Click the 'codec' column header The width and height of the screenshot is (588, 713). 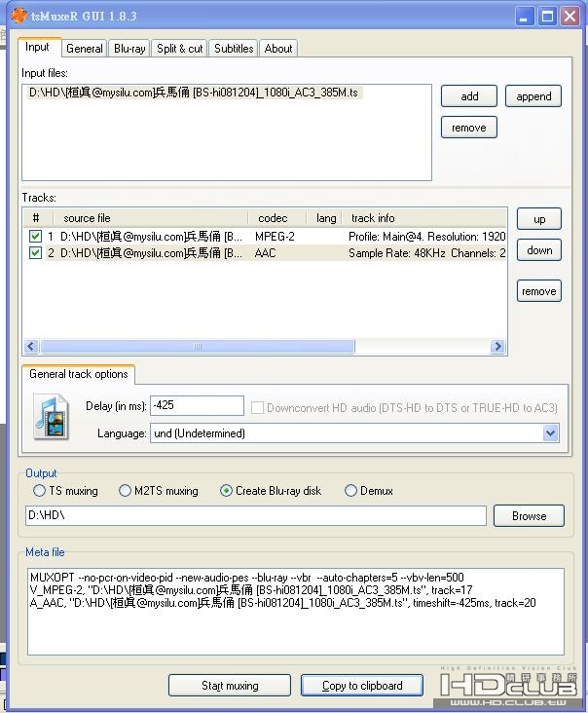(277, 218)
